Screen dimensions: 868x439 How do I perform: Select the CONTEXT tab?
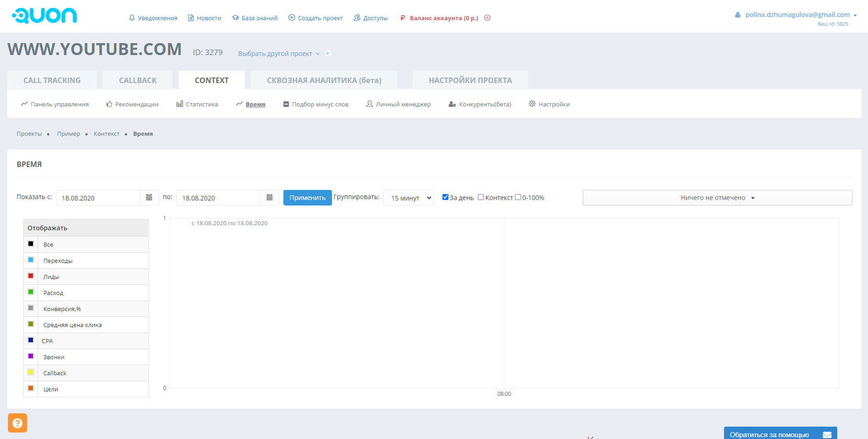[212, 80]
